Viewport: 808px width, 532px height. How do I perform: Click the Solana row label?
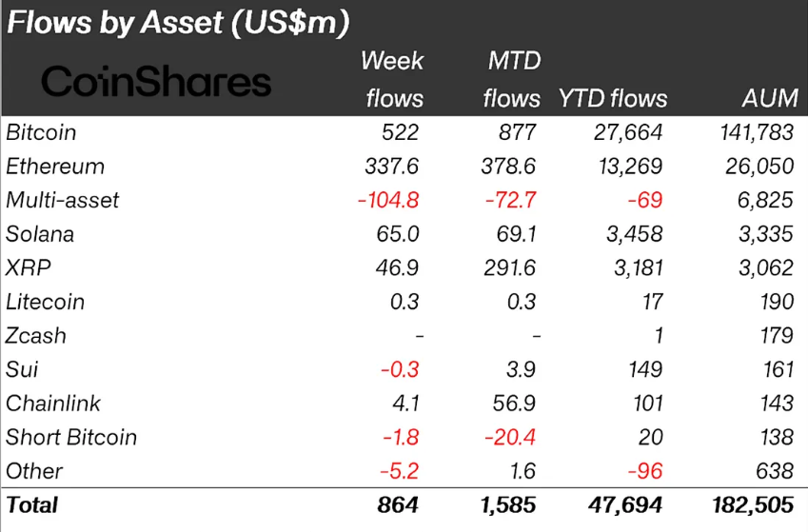point(40,234)
